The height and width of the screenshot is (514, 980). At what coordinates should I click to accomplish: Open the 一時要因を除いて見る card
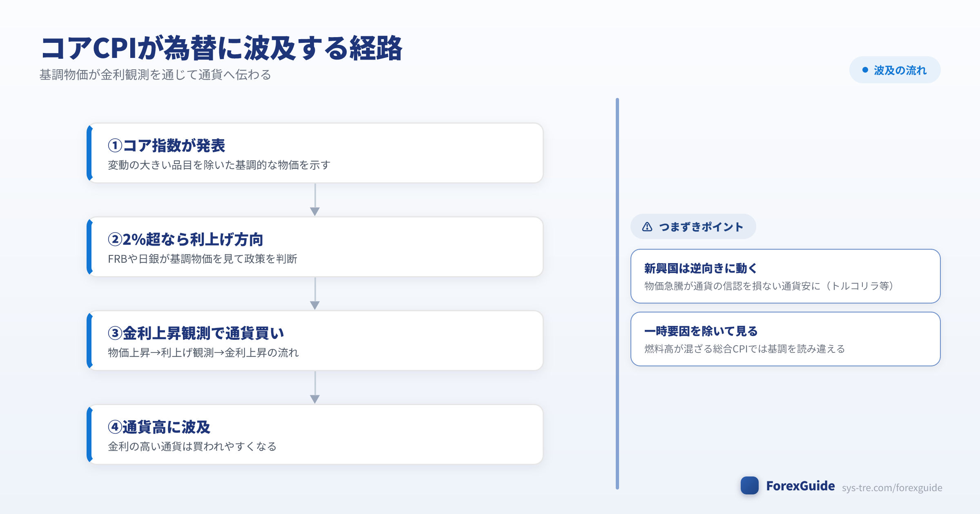point(785,339)
